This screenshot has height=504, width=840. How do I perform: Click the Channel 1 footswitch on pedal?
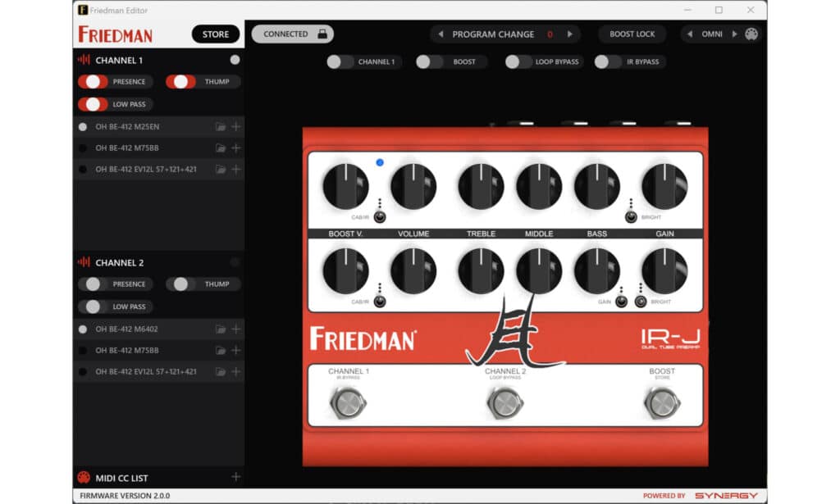(348, 403)
